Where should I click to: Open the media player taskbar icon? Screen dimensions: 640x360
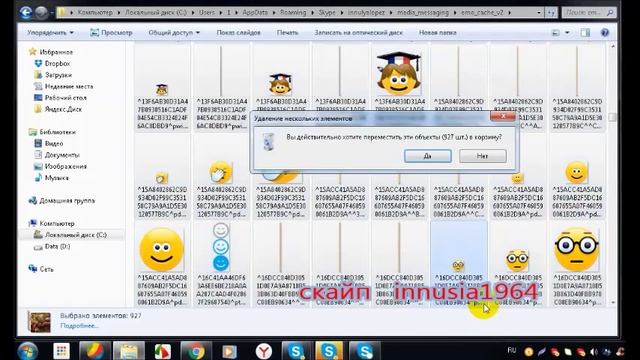(x=230, y=351)
